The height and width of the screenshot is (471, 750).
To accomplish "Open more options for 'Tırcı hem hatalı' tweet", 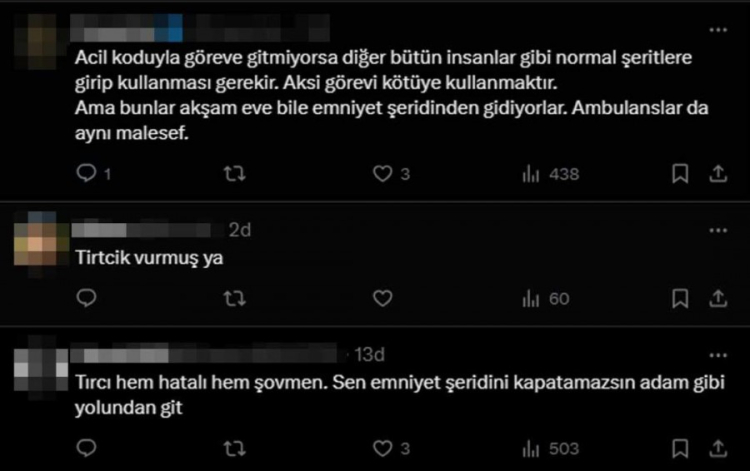I will point(717,355).
